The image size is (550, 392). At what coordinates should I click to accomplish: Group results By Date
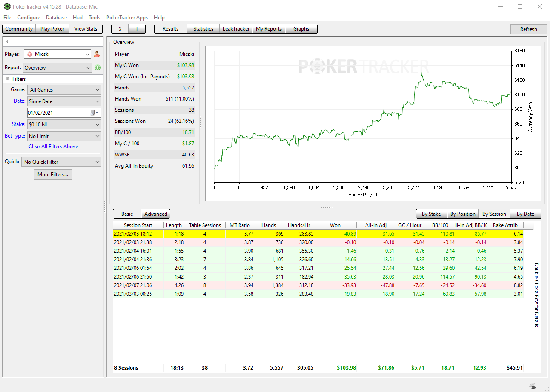point(525,214)
